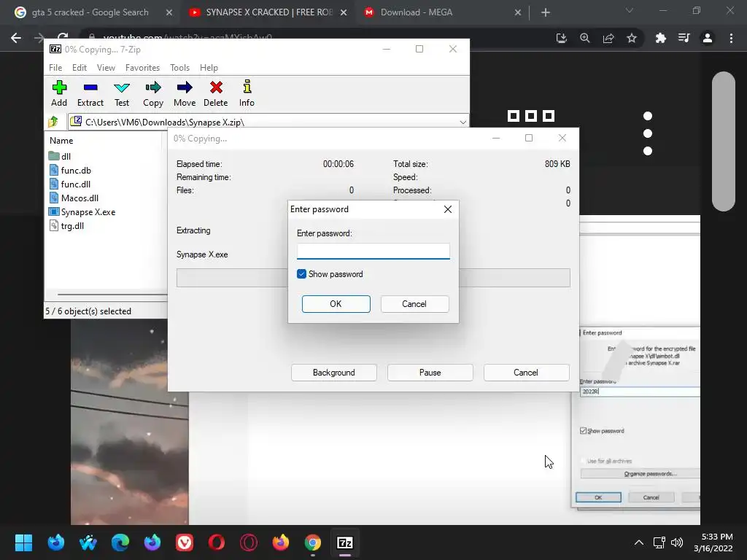The image size is (747, 560).
Task: Click the volume icon in system tray
Action: pyautogui.click(x=677, y=542)
